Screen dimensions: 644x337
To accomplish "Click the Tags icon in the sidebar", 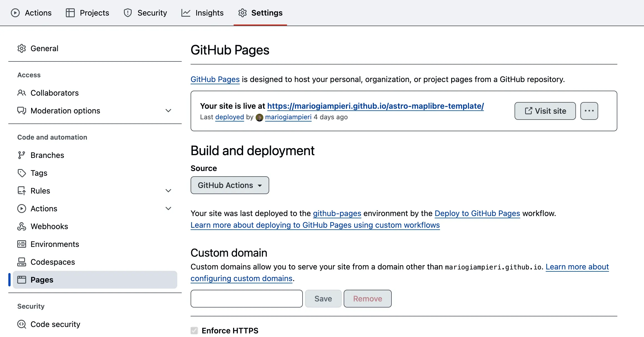I will point(22,173).
